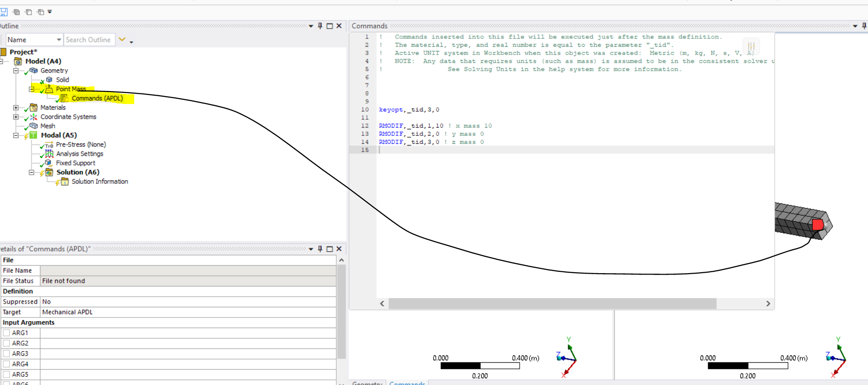Viewport: 868px width, 385px height.
Task: Select the Commands (APDL) snippet icon
Action: (x=65, y=98)
